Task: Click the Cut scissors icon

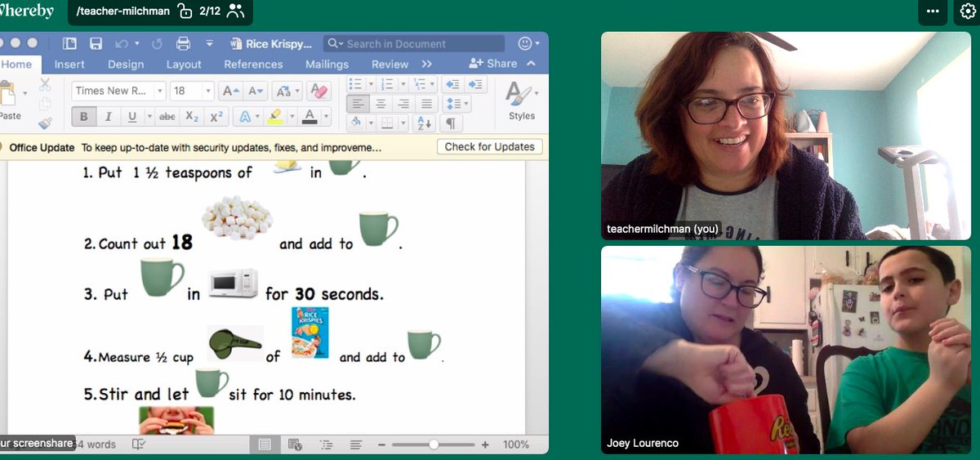Action: click(x=44, y=84)
